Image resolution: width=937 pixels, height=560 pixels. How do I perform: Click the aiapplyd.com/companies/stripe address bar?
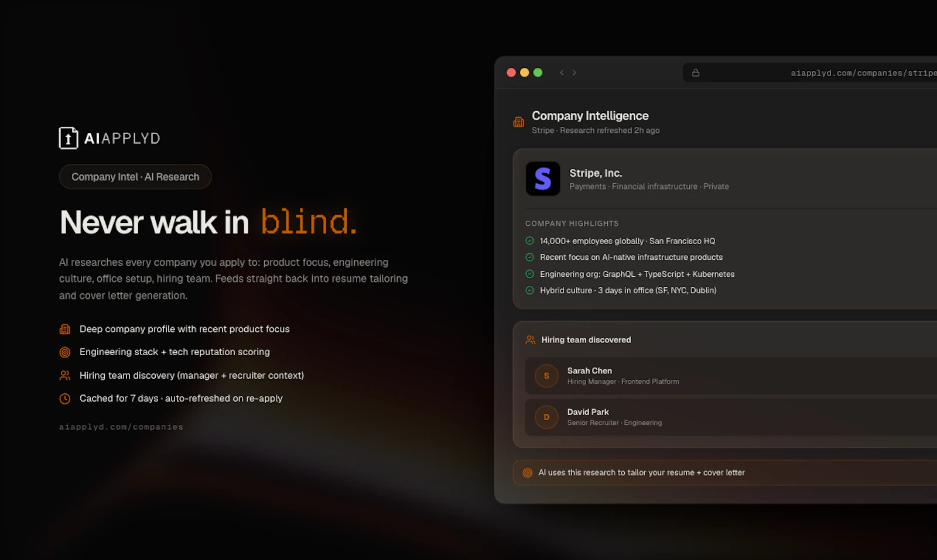point(810,73)
